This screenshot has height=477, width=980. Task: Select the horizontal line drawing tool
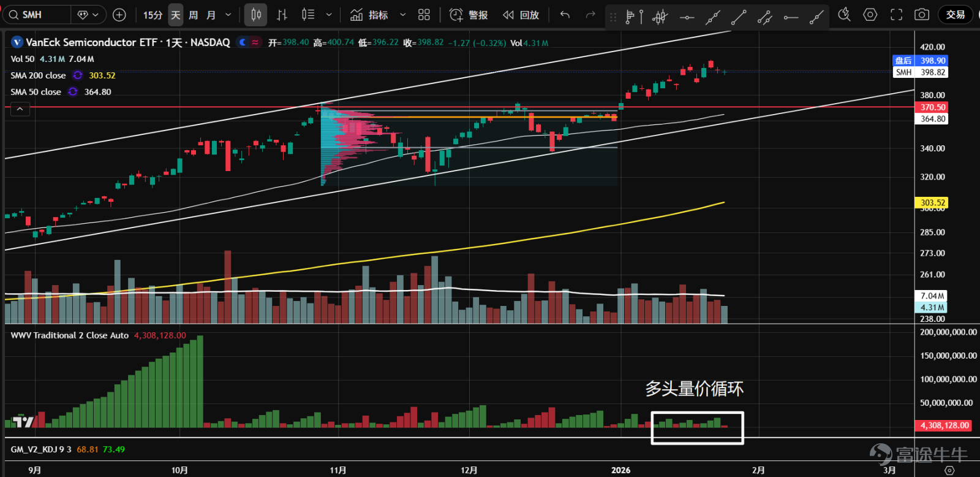point(687,17)
